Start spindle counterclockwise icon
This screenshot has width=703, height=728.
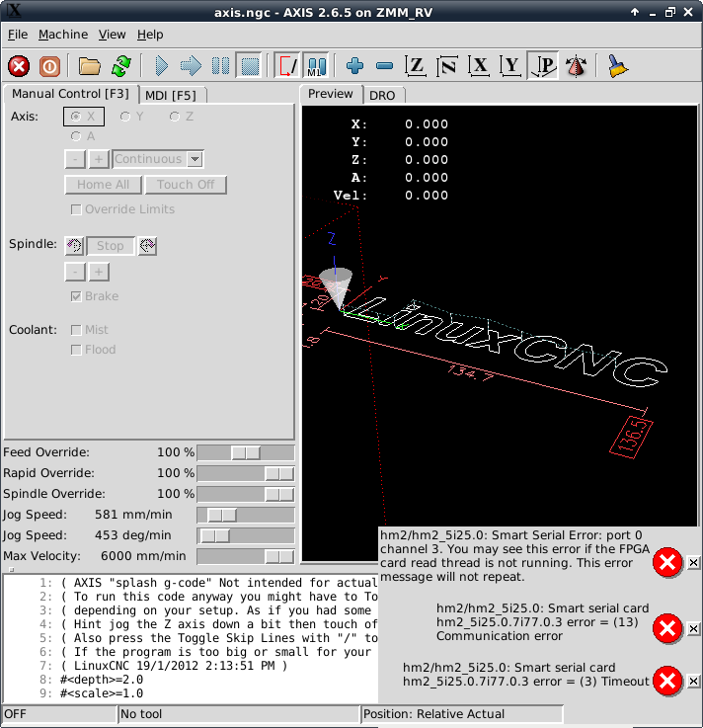coord(74,246)
